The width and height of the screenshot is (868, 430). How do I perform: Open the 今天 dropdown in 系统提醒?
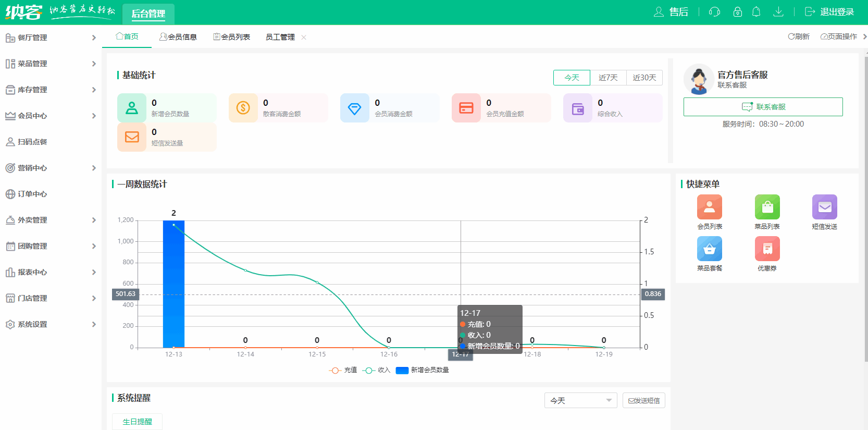point(580,400)
